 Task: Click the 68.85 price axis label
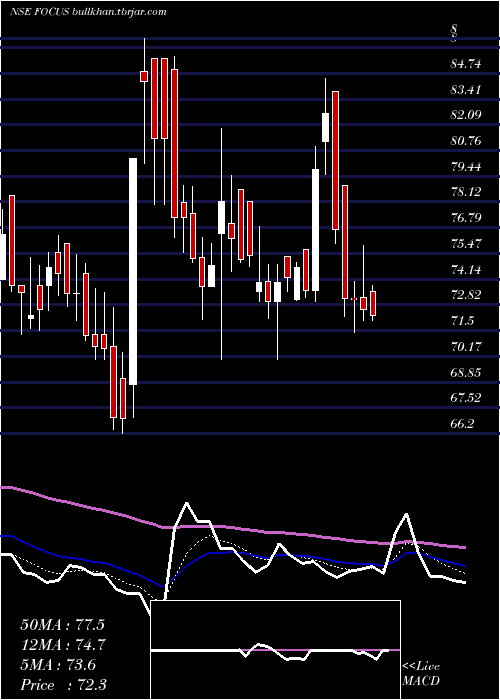pyautogui.click(x=466, y=372)
